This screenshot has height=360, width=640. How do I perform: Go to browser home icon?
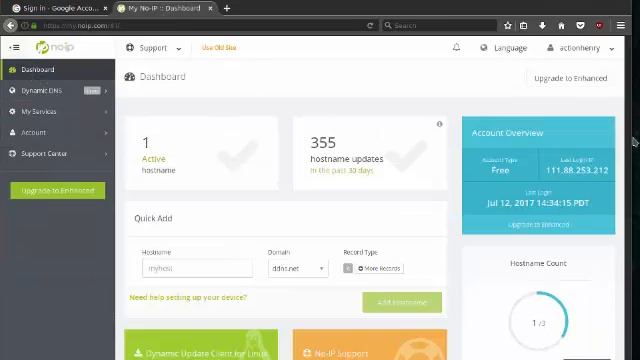(x=561, y=25)
